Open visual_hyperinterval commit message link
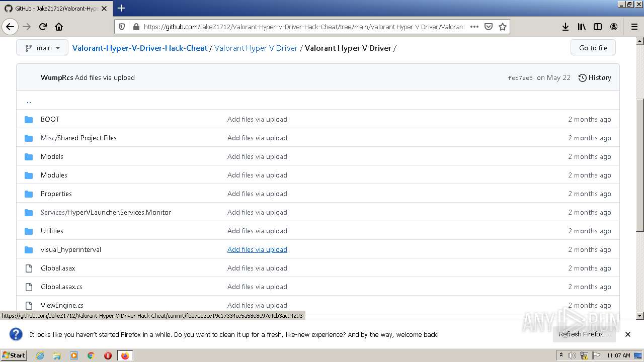The image size is (644, 362). click(257, 249)
